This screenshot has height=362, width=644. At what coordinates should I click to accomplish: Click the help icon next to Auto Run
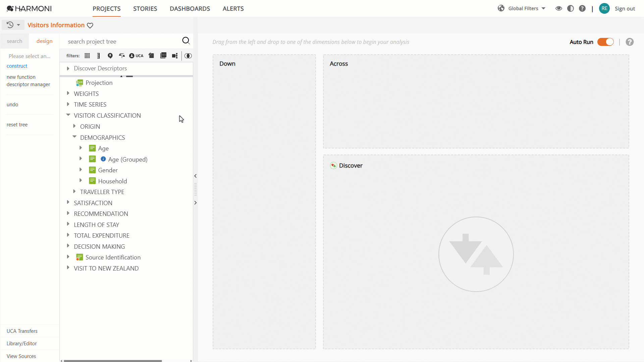[630, 42]
